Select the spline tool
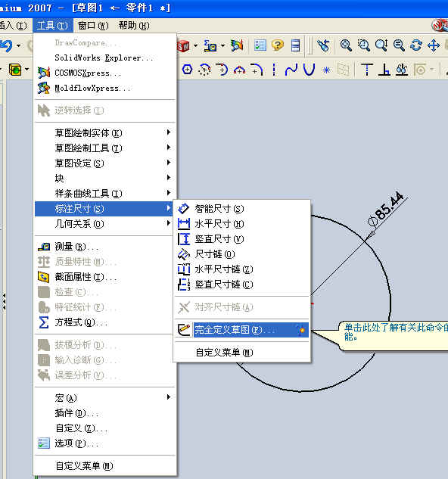 tap(291, 70)
